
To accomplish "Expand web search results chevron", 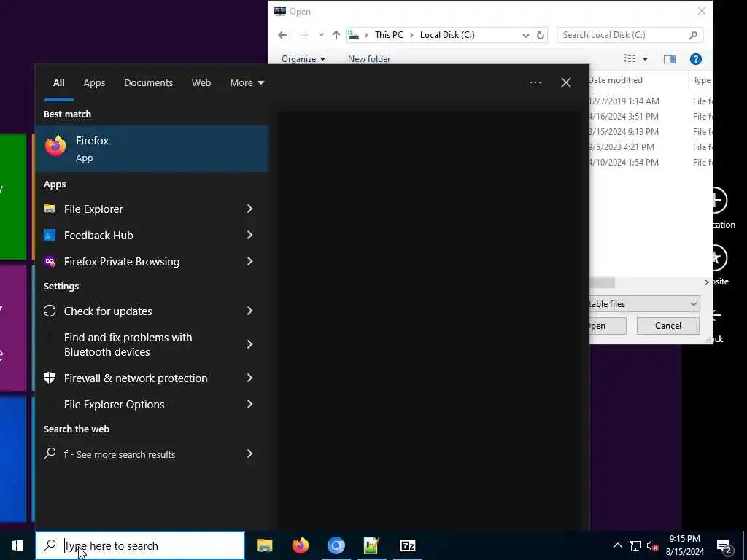I will click(249, 454).
